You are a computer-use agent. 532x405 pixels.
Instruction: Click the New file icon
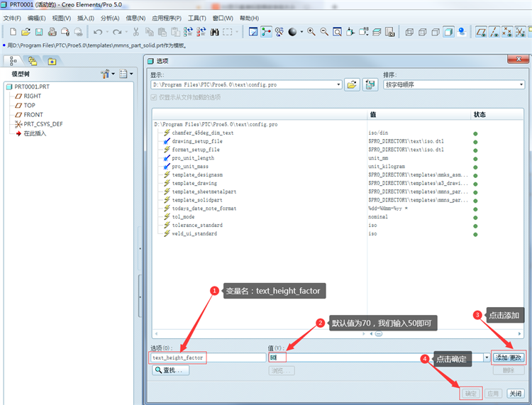tap(13, 32)
